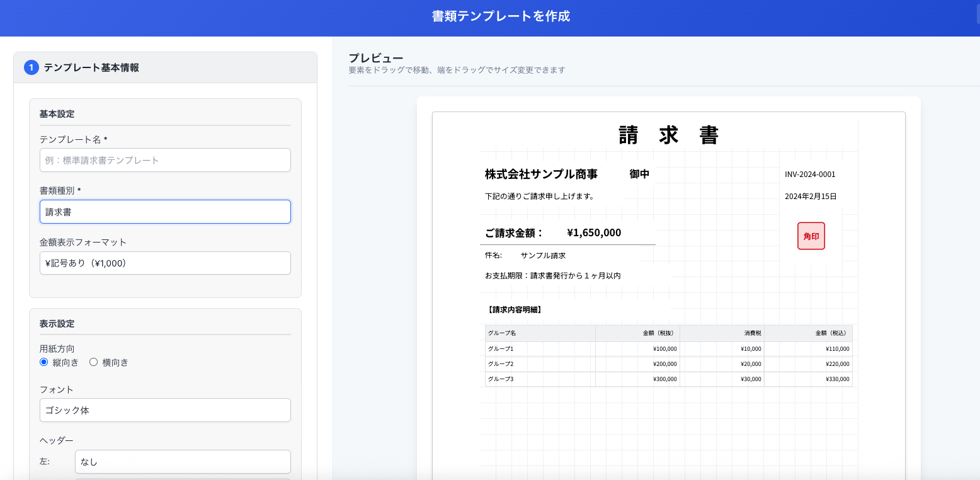Open the header 左 dropdown showing なし
Viewport: 980px width, 480px height.
[182, 462]
